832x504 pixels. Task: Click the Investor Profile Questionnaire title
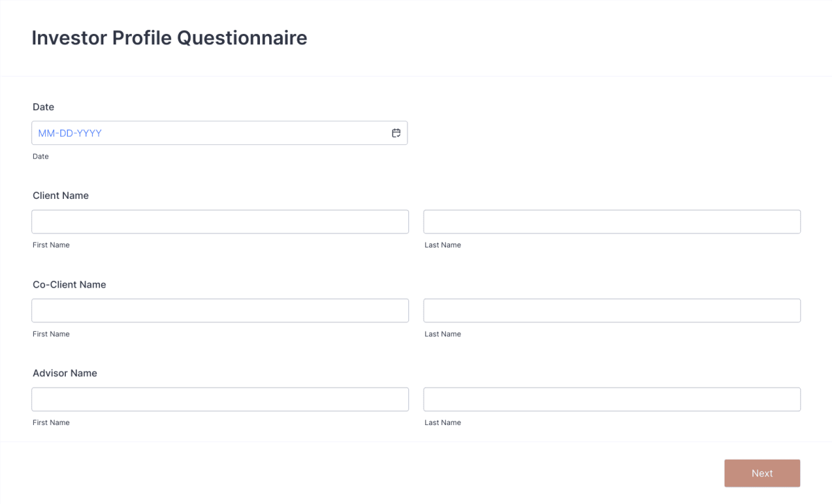[169, 38]
